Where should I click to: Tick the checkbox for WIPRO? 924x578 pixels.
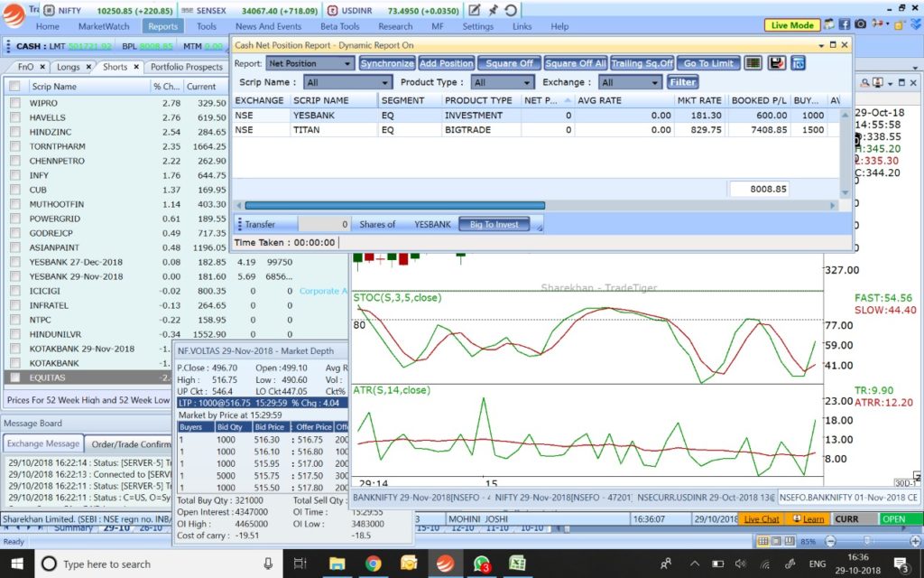pos(15,103)
